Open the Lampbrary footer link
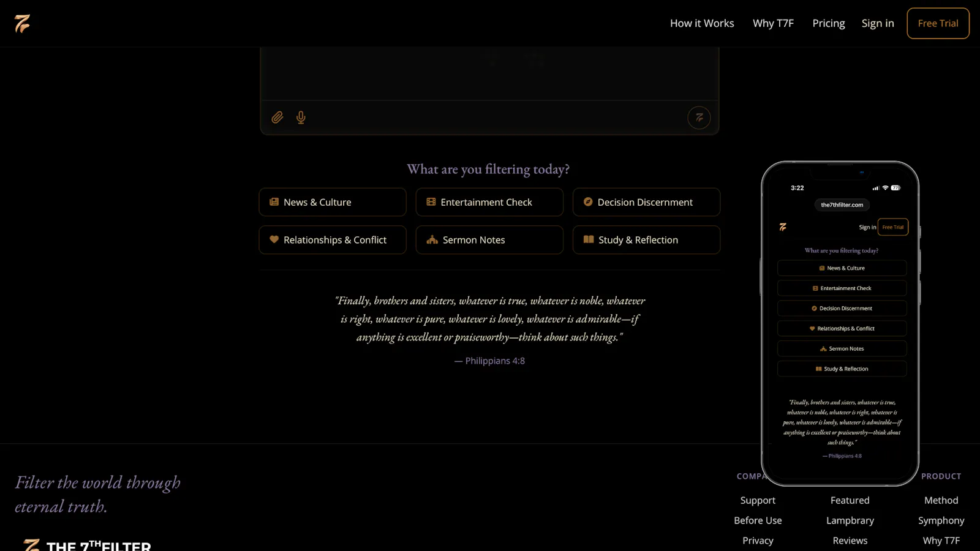Viewport: 980px width, 551px height. 850,520
